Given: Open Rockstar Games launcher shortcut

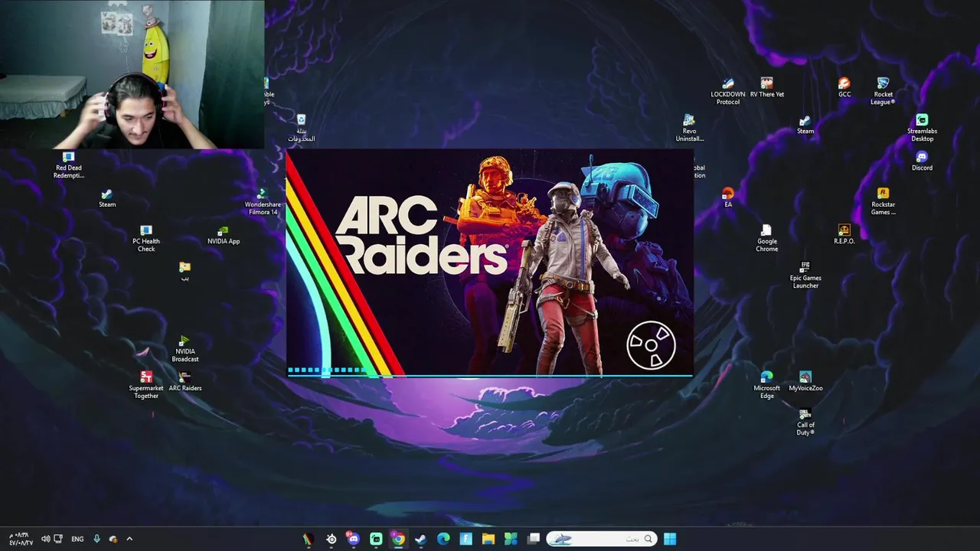Looking at the screenshot, I should pos(883,201).
